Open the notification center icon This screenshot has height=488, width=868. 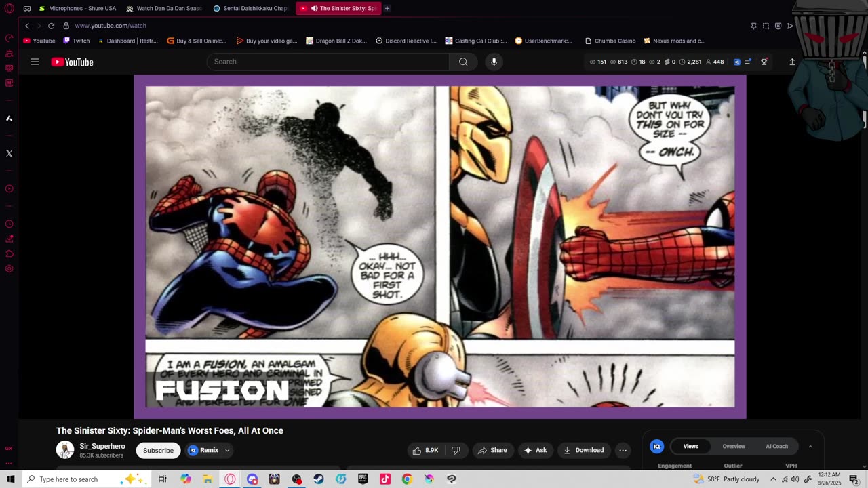(x=854, y=479)
